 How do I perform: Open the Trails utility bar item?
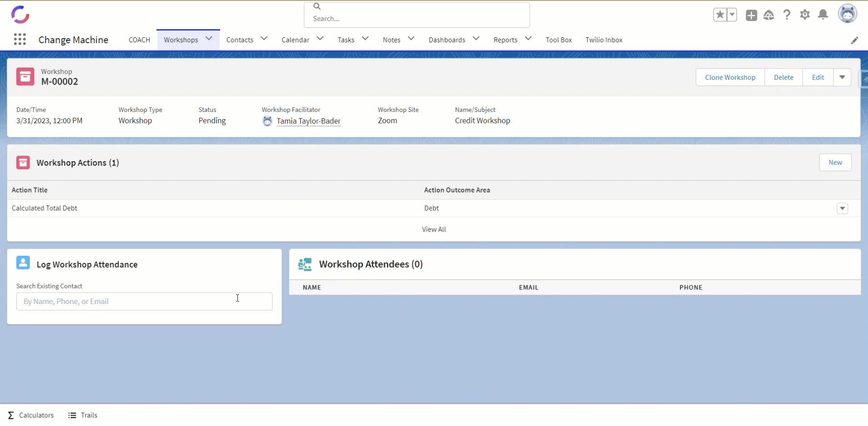(x=83, y=415)
